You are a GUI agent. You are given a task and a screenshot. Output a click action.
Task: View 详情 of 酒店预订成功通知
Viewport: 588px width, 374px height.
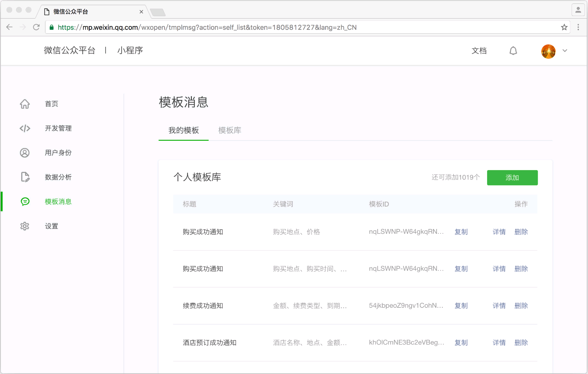tap(499, 343)
